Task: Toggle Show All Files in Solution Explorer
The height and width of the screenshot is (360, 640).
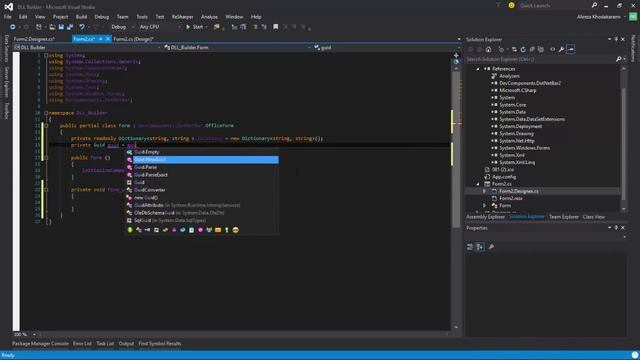Action: click(x=541, y=49)
